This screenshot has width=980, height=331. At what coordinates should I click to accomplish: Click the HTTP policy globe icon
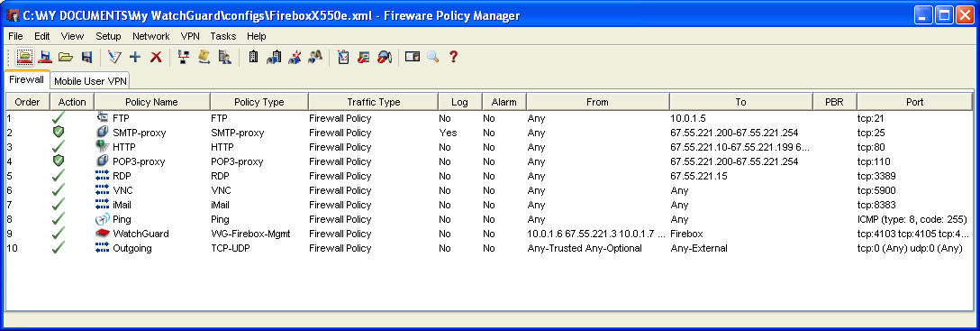tap(103, 147)
